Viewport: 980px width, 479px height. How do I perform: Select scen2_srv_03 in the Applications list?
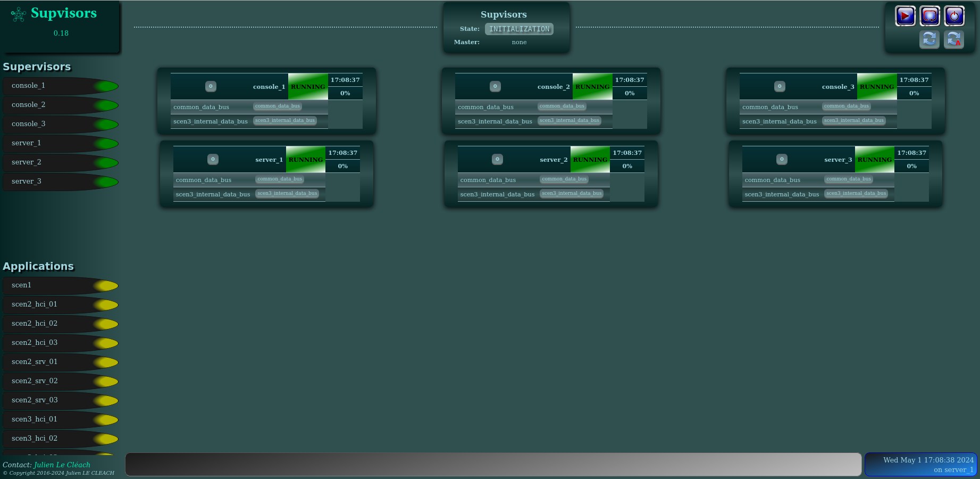pyautogui.click(x=61, y=400)
